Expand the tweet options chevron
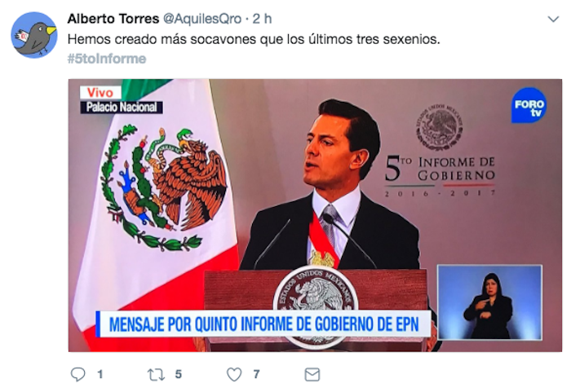This screenshot has height=392, width=571. 553,20
